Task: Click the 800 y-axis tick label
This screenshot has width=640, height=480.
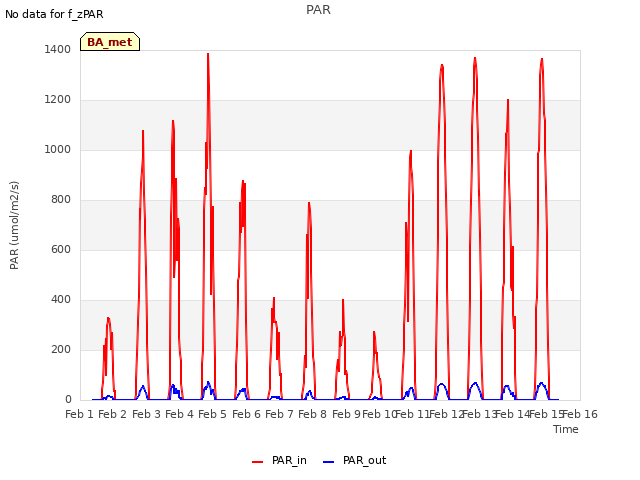Action: (61, 200)
